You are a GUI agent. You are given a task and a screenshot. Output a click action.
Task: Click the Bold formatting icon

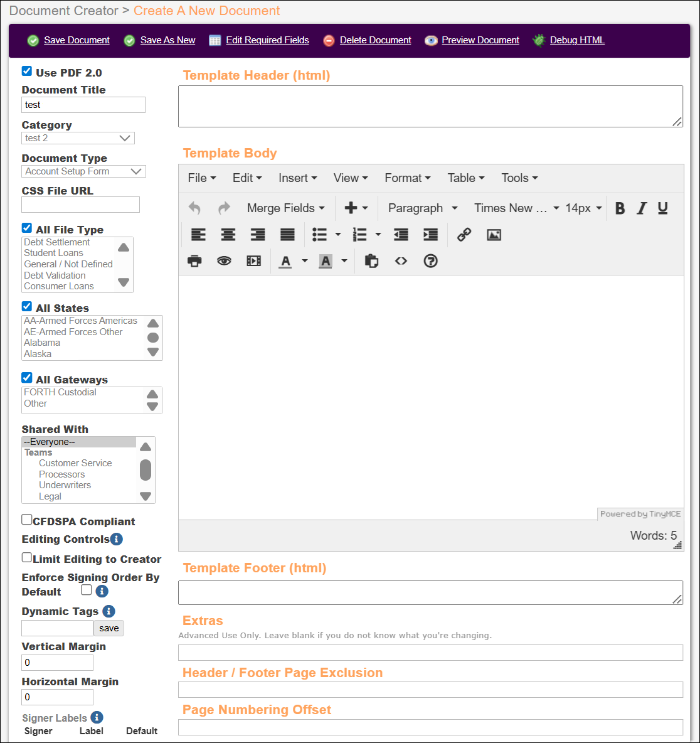pos(620,208)
